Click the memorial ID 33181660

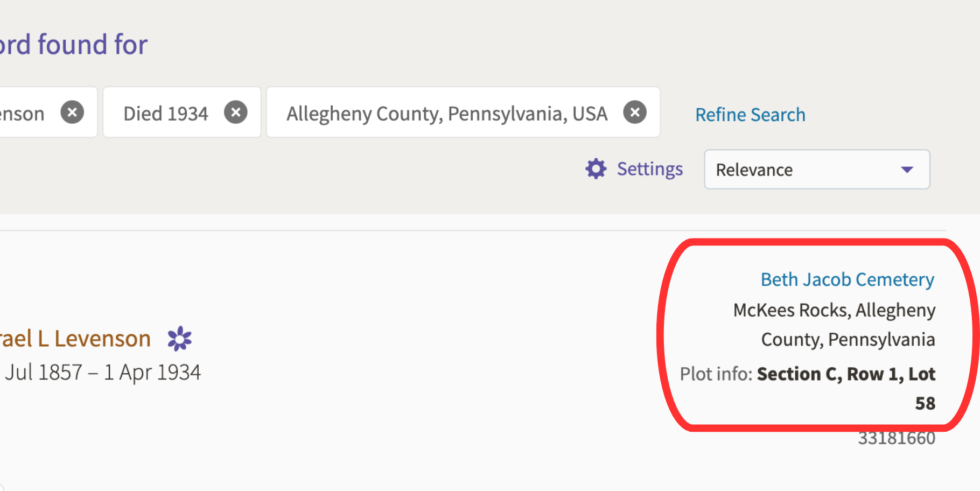(x=896, y=438)
